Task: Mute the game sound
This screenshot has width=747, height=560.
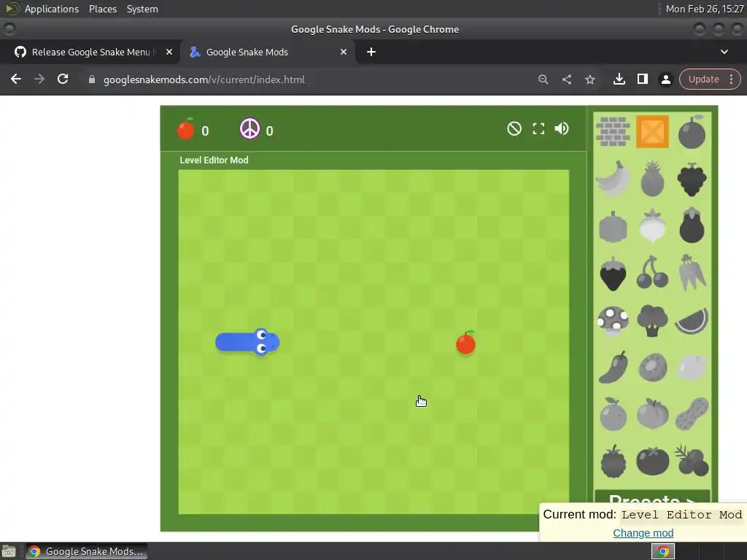Action: [562, 128]
